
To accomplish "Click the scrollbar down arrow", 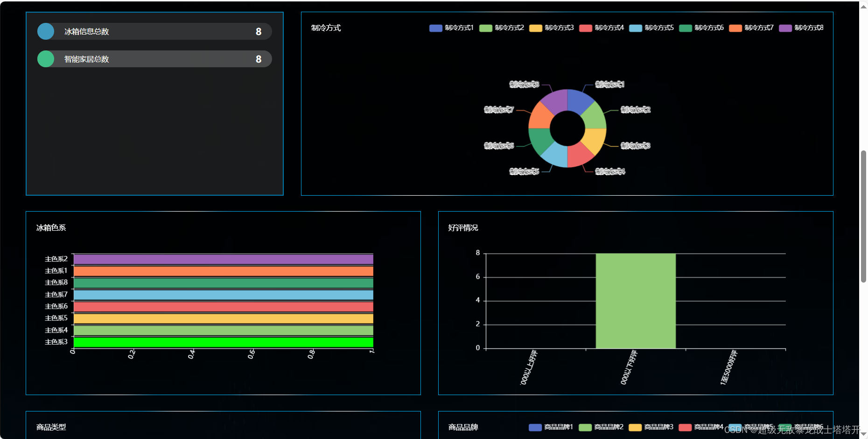I will tap(863, 434).
